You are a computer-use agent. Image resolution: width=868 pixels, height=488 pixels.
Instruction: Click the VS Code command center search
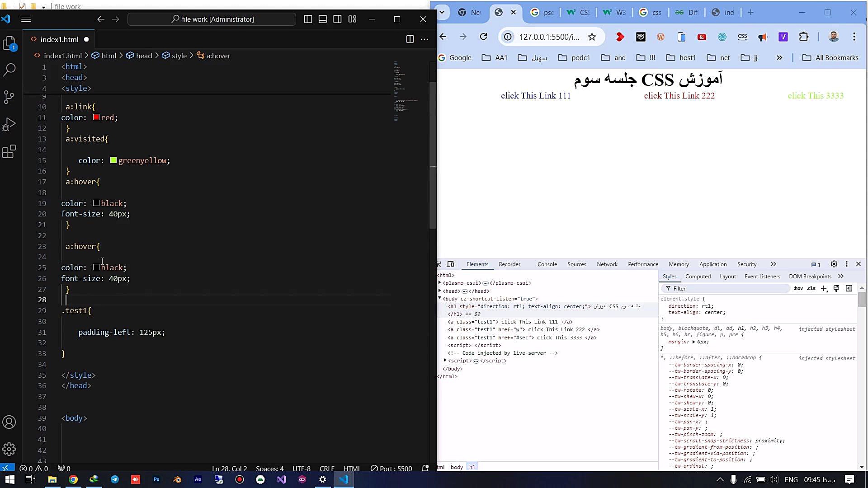pyautogui.click(x=212, y=19)
